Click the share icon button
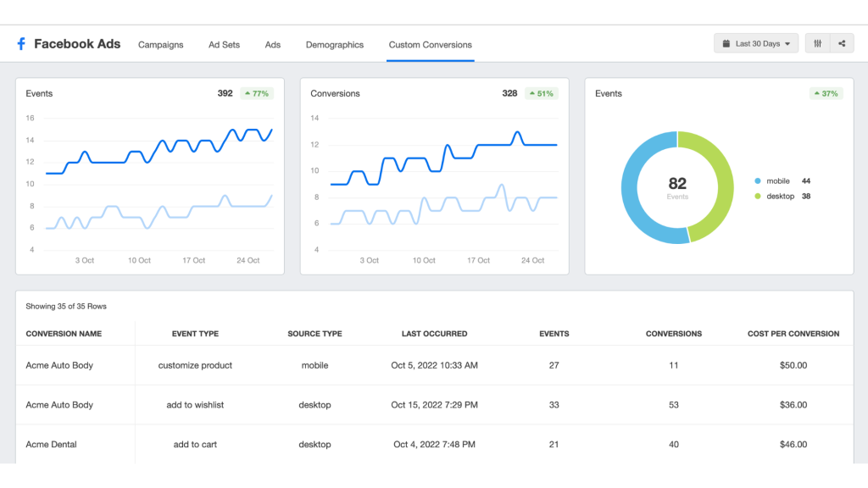The image size is (868, 488). (842, 44)
